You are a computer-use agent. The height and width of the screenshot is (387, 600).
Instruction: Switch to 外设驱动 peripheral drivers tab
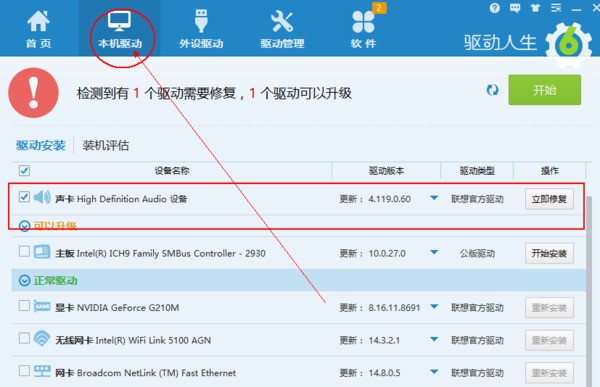tap(201, 29)
